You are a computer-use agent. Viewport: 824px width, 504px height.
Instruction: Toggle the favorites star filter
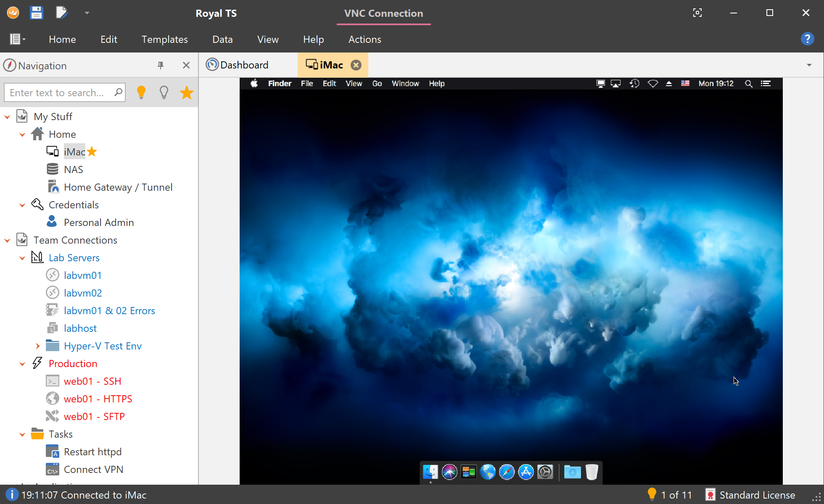[x=186, y=92]
